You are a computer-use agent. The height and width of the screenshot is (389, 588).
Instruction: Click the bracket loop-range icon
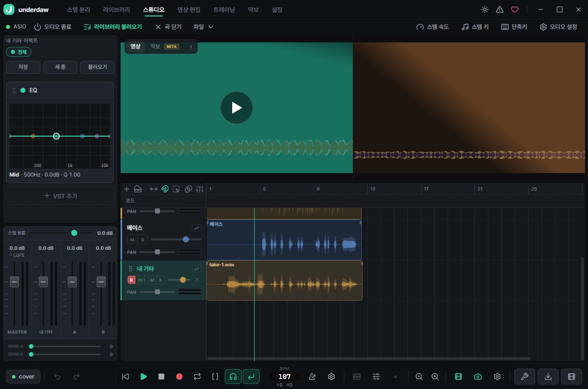click(215, 377)
